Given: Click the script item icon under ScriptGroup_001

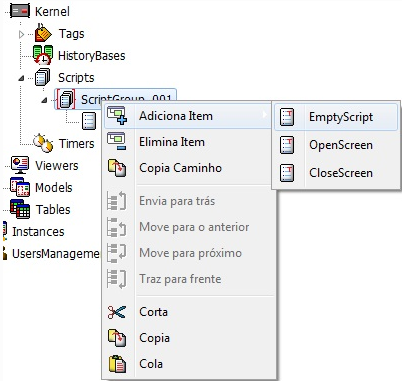Looking at the screenshot, I should (89, 121).
